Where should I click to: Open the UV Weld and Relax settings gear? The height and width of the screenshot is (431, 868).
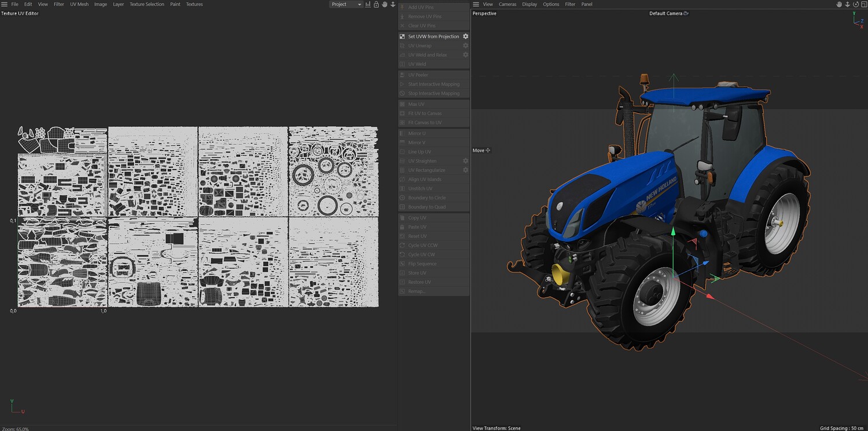465,55
